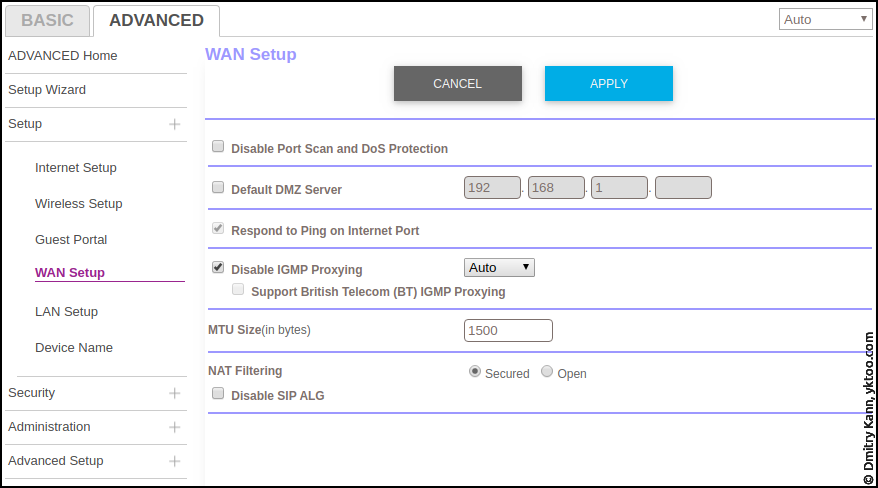Enable the Disable SIP ALG checkbox
Viewport: 878px width, 488px height.
coord(218,393)
